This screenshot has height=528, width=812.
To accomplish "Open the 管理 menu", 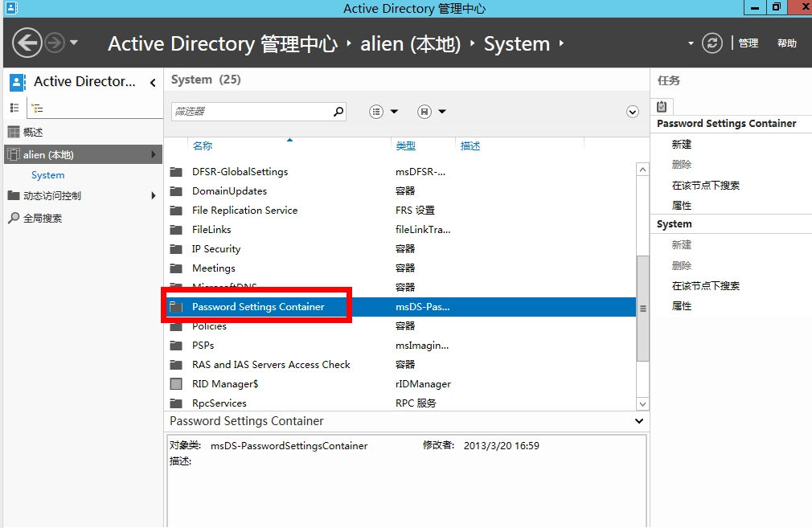I will (748, 43).
